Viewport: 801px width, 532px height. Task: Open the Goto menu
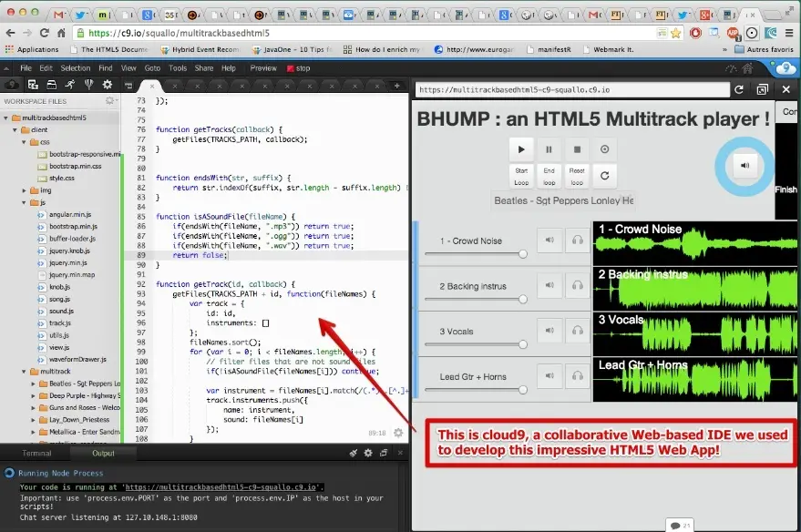(152, 68)
